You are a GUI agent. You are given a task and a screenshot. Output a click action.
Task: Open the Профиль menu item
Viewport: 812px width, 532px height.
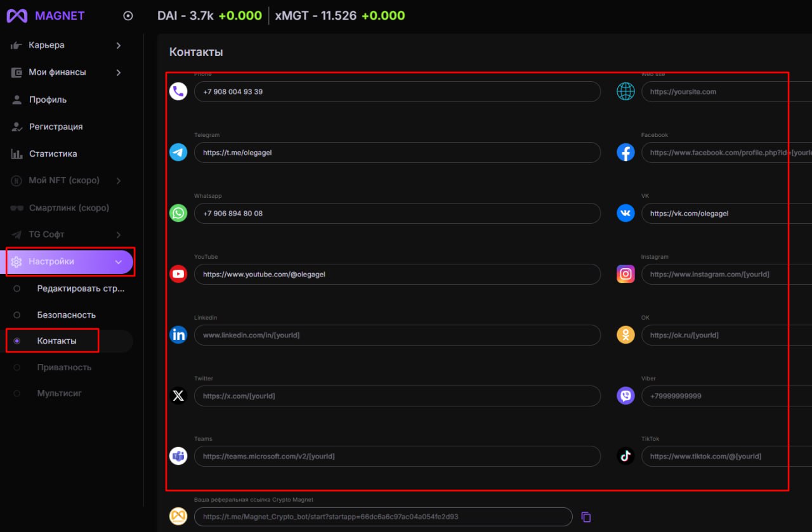tap(48, 100)
